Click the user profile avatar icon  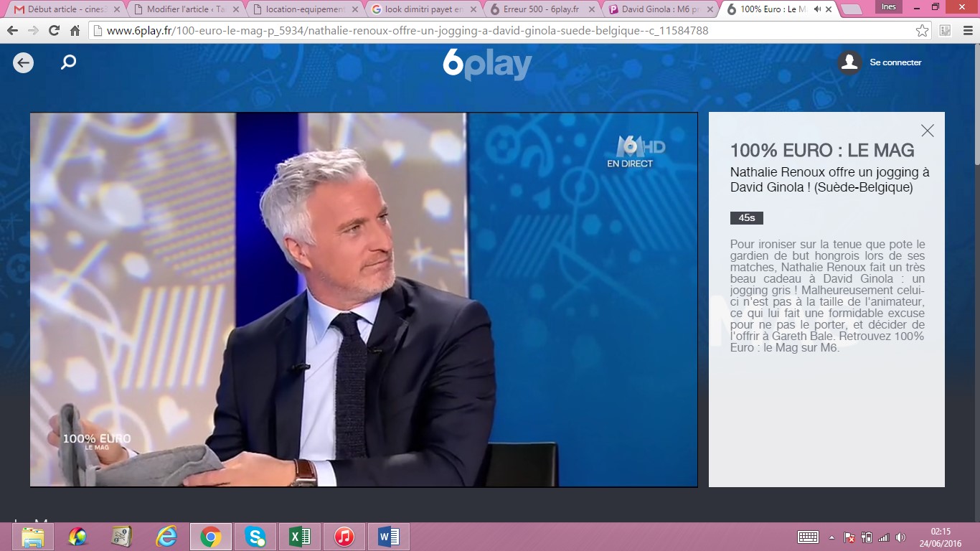[849, 63]
